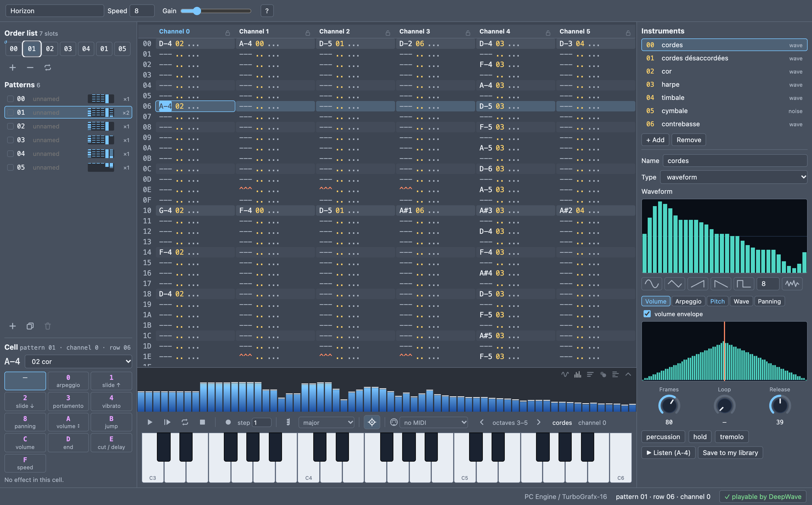Apply the triangle waveform preset
This screenshot has height=505, width=812.
[x=675, y=284]
